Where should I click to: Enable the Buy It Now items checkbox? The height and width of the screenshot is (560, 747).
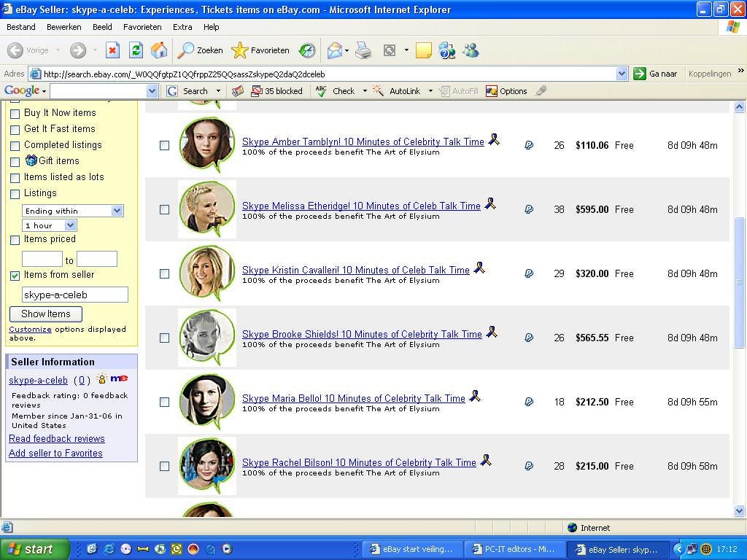[15, 113]
